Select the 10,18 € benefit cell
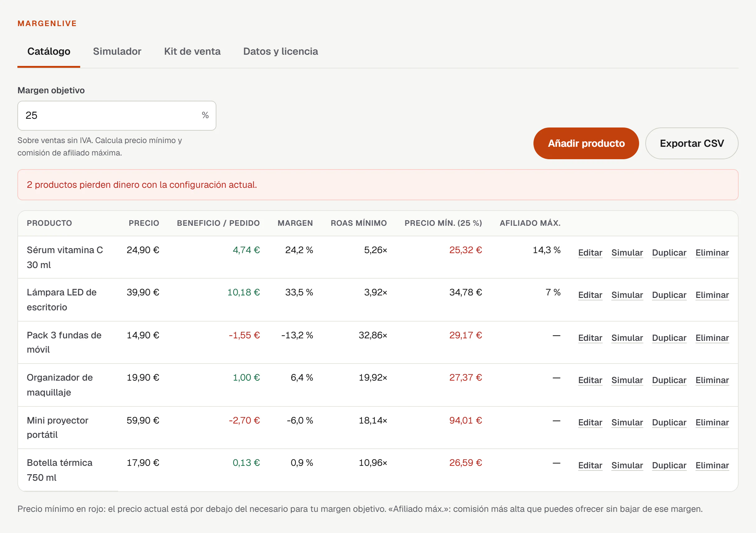The width and height of the screenshot is (756, 533). pyautogui.click(x=243, y=292)
